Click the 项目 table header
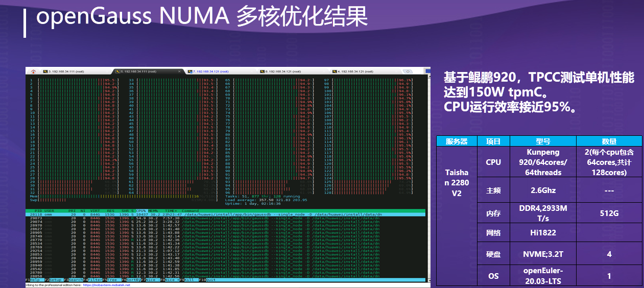The image size is (644, 288). (x=493, y=141)
